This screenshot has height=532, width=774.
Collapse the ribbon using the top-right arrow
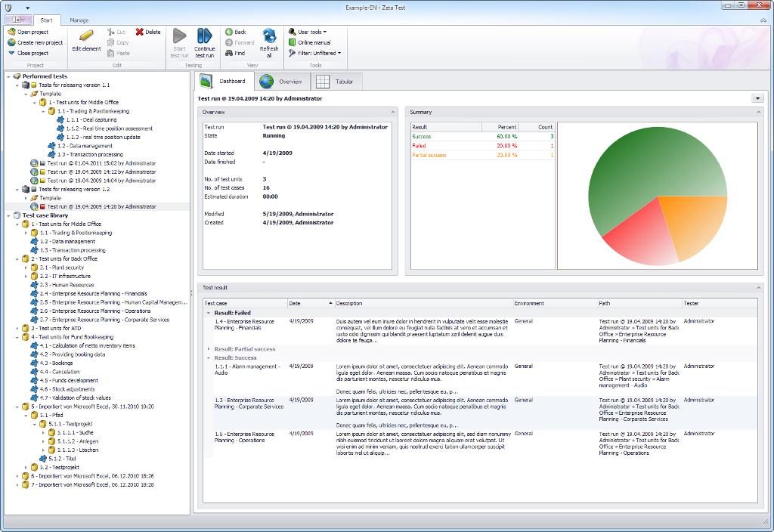763,20
